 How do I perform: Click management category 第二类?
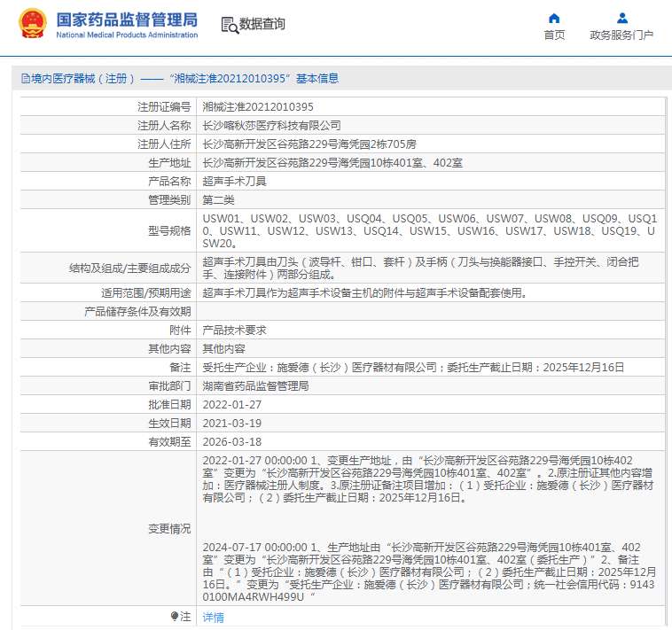point(219,200)
